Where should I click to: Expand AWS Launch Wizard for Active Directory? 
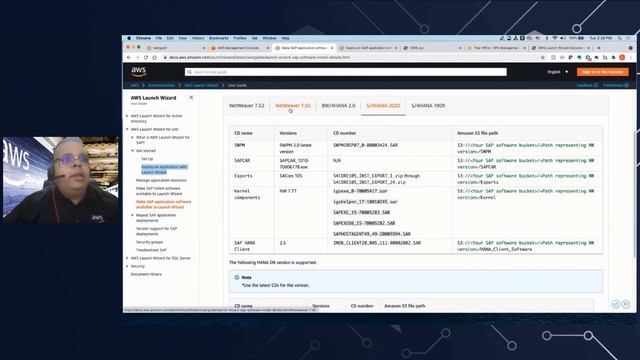coord(127,116)
